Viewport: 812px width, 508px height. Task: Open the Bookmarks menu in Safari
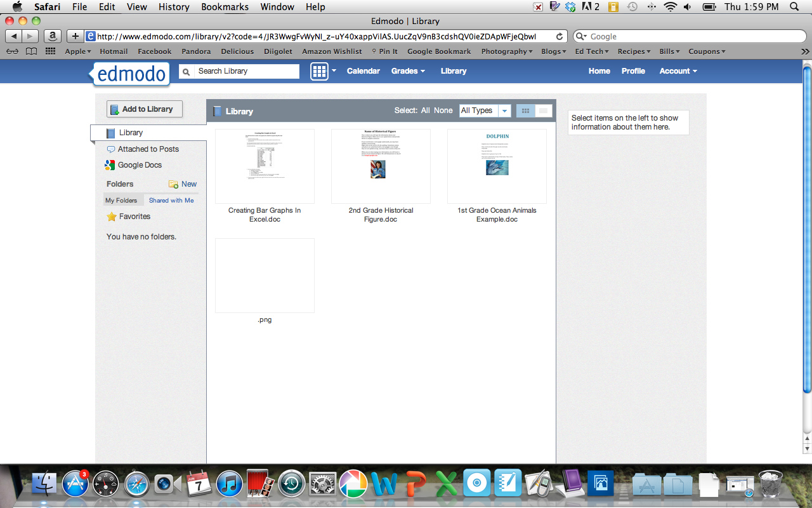coord(225,7)
